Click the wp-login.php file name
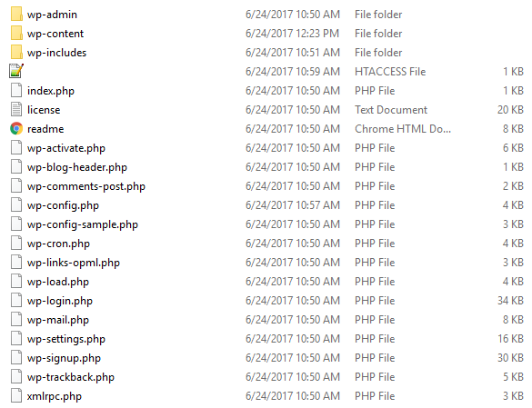532x408 pixels. [x=60, y=301]
